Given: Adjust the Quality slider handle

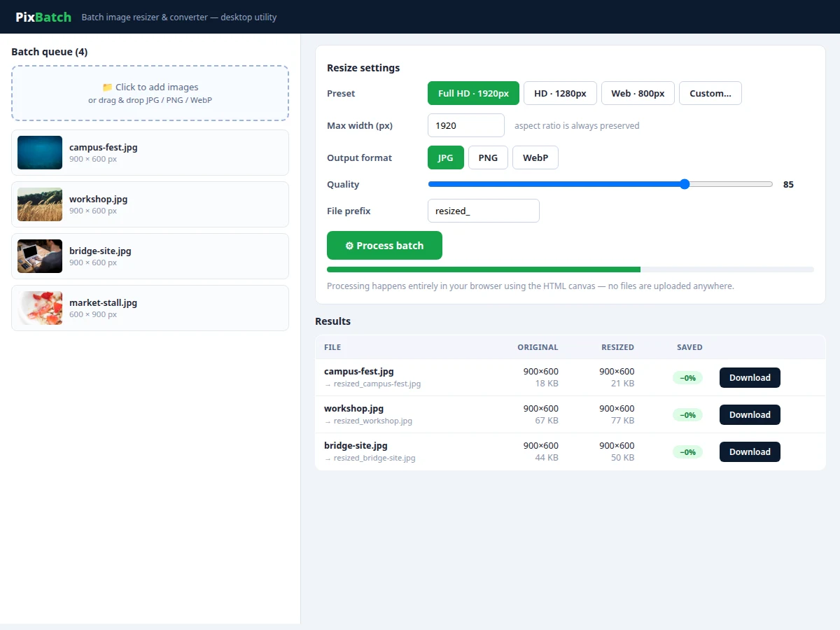Looking at the screenshot, I should point(685,184).
